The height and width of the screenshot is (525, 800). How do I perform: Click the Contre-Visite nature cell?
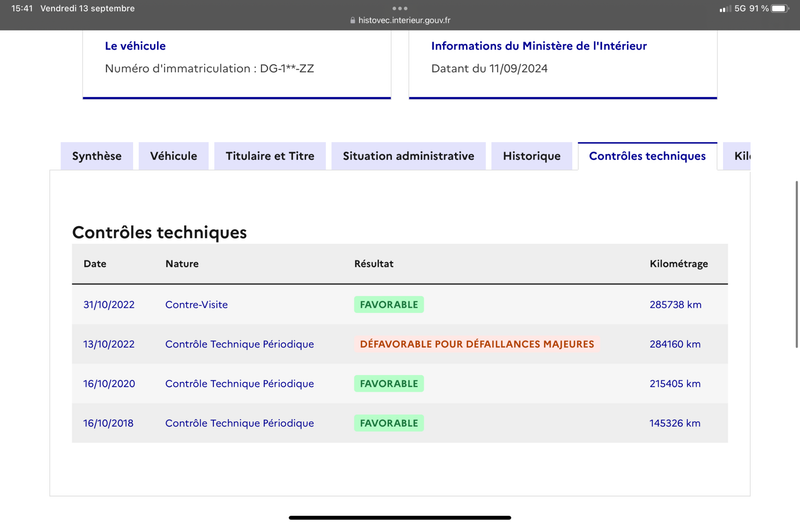coord(196,305)
